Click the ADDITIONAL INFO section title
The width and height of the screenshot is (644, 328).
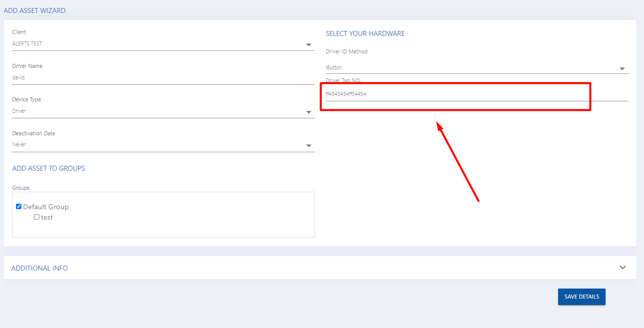pos(39,268)
